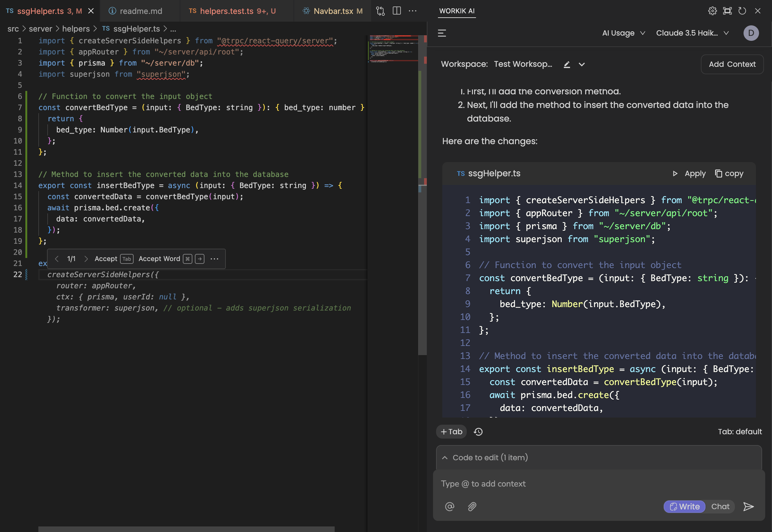Image resolution: width=772 pixels, height=532 pixels.
Task: Open the Claude 3.5 Haiku model dropdown
Action: 692,33
